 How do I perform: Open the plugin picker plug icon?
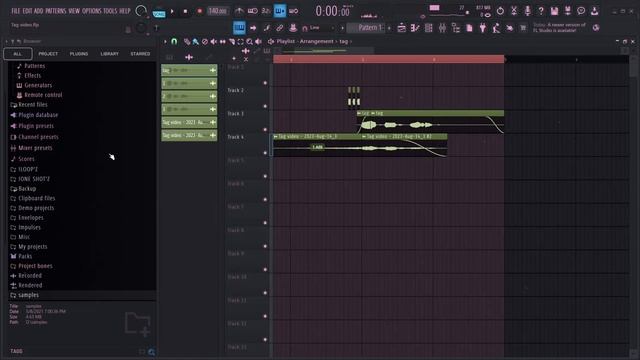[x=483, y=28]
